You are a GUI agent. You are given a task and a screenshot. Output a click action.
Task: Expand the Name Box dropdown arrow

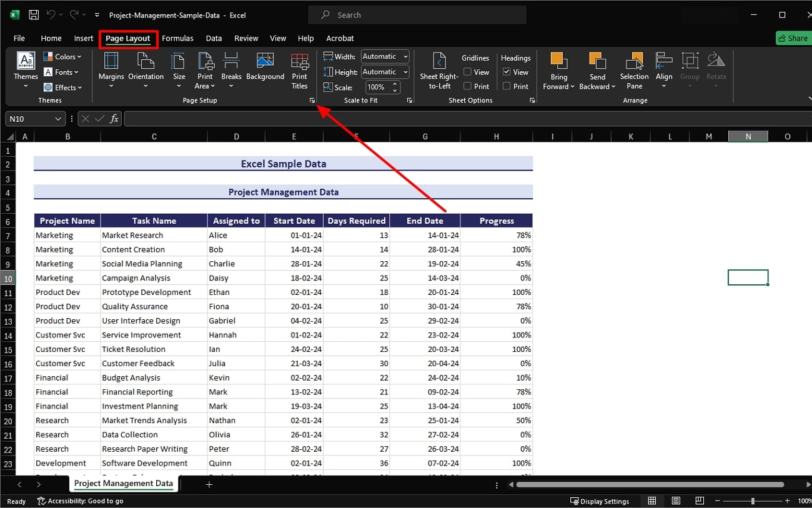59,119
